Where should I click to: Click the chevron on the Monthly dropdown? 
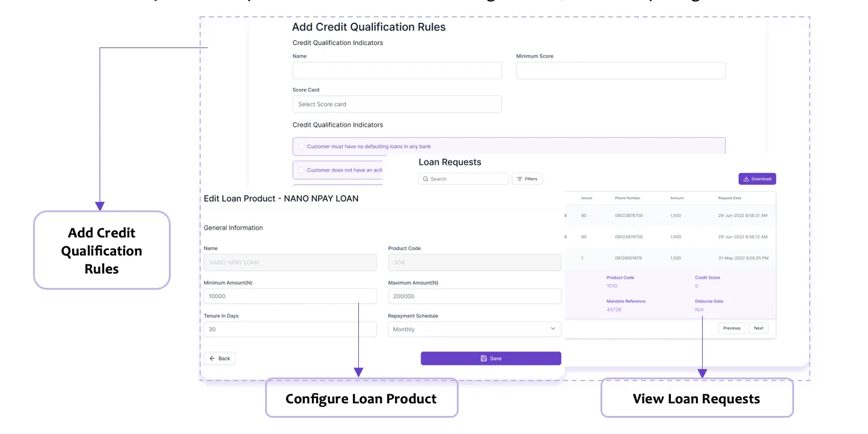point(552,329)
